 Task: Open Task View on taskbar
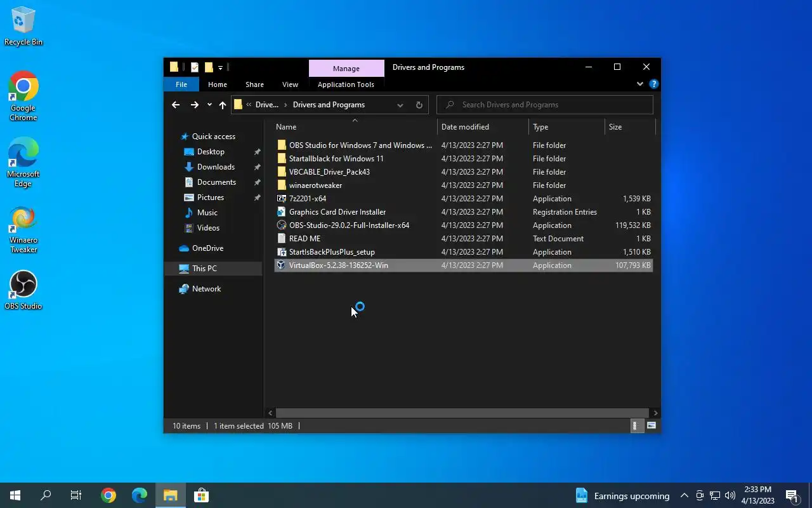76,495
